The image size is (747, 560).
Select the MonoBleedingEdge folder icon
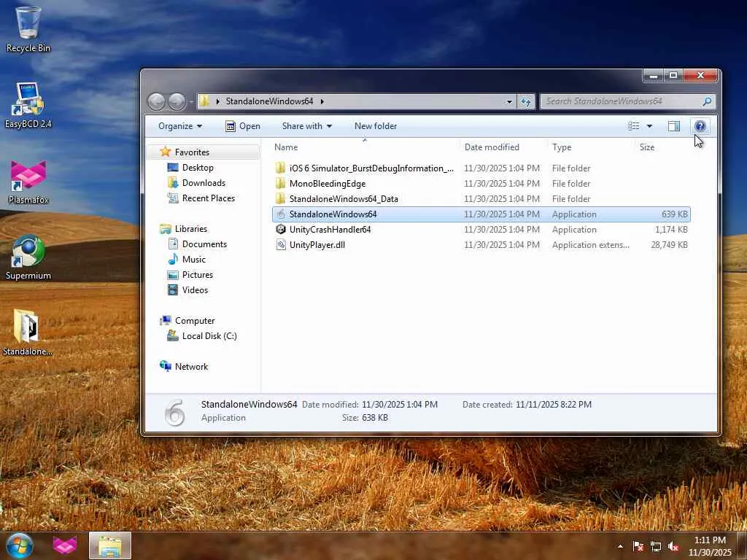[281, 183]
